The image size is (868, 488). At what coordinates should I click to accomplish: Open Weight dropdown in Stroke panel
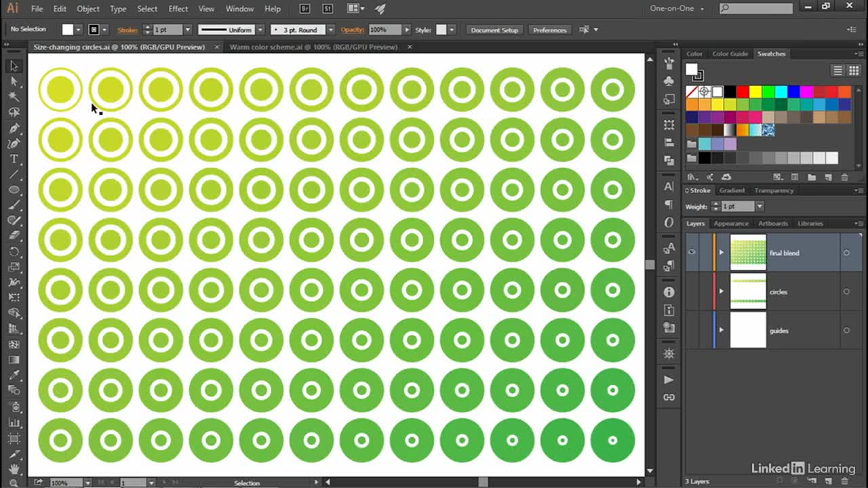759,206
